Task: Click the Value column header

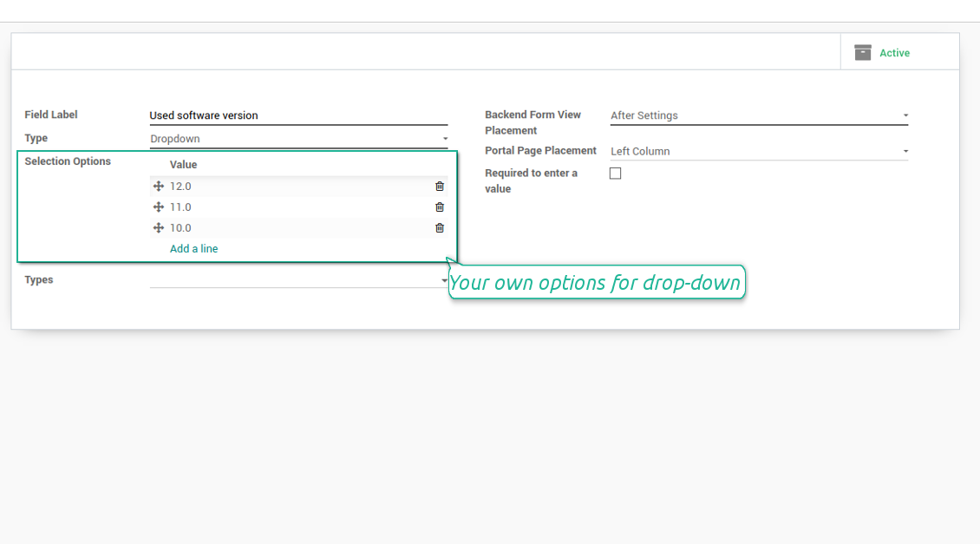Action: click(x=184, y=165)
